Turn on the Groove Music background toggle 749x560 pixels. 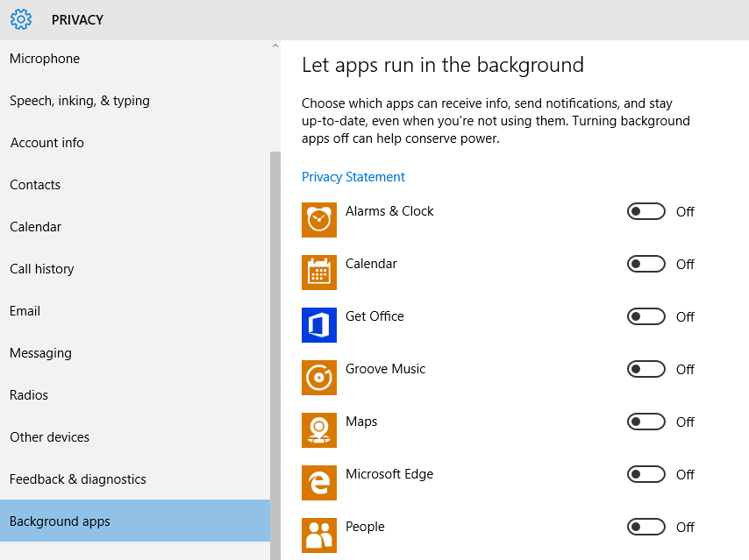point(646,369)
